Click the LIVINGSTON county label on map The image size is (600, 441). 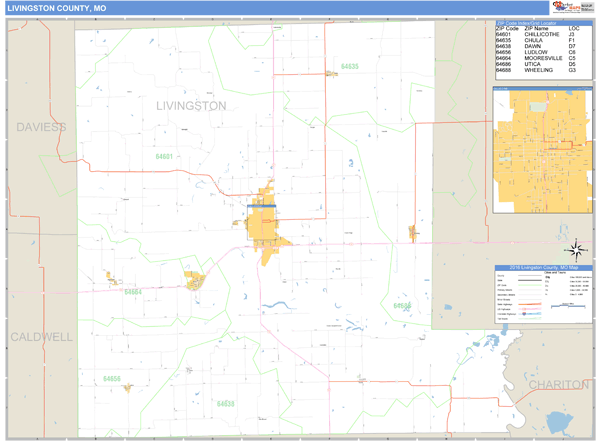pyautogui.click(x=191, y=105)
